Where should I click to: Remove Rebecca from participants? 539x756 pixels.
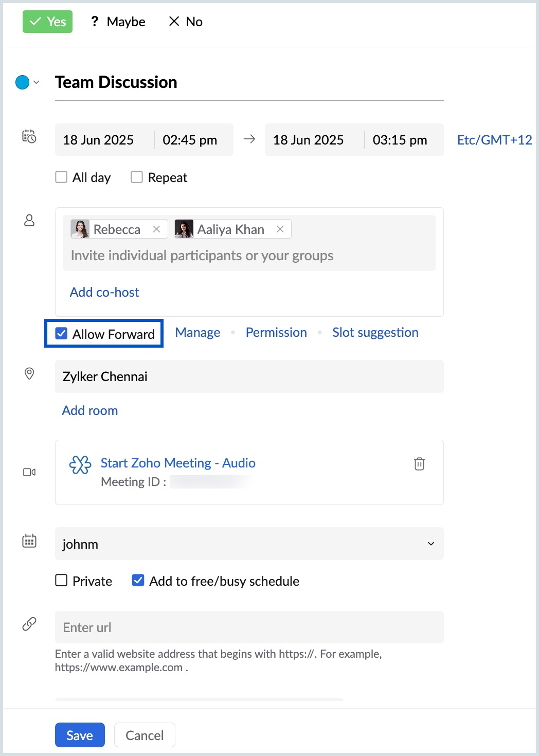[157, 229]
